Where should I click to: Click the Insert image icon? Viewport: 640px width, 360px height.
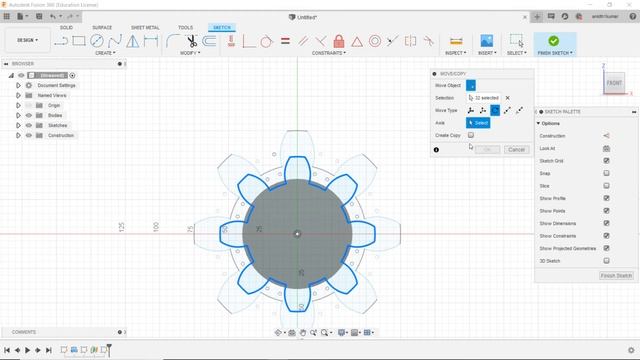pyautogui.click(x=487, y=41)
